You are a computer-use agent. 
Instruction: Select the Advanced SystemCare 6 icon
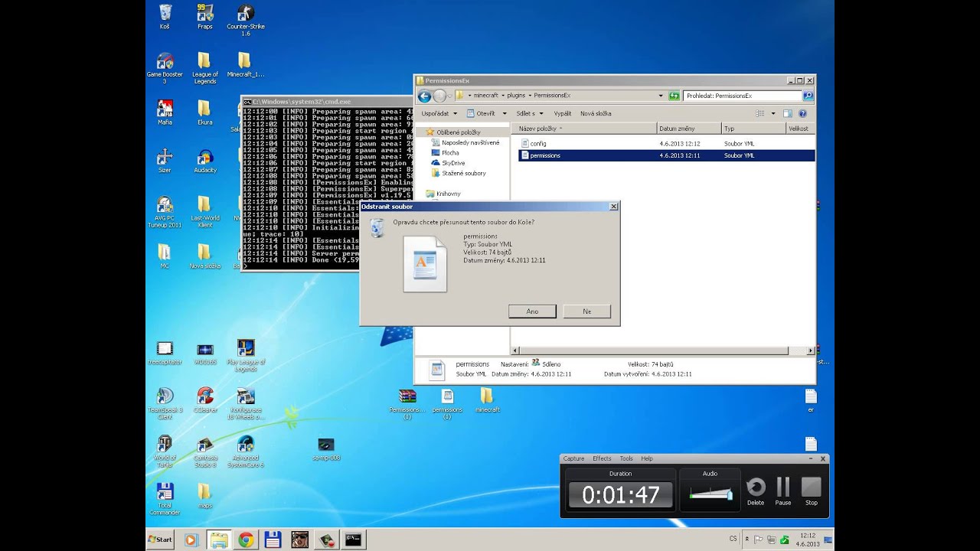pos(246,452)
